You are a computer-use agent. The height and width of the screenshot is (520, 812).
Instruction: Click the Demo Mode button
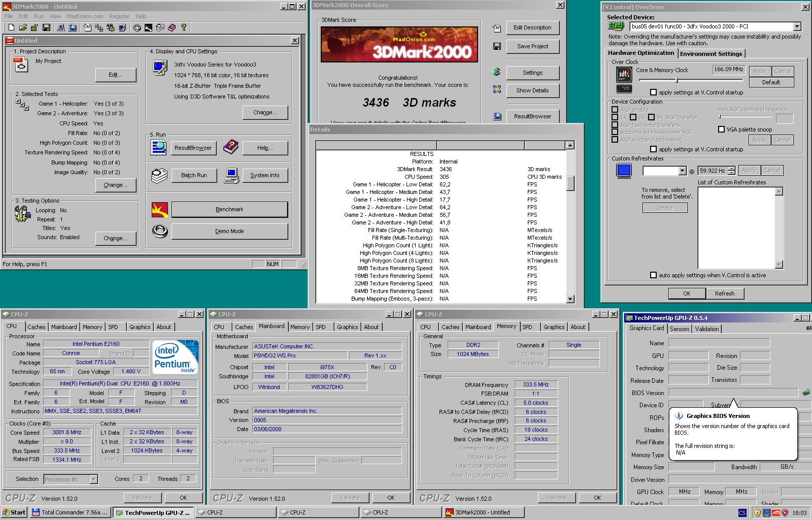tap(229, 231)
